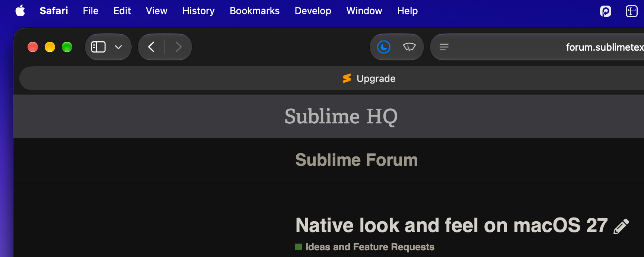Edit topic title with pencil icon
Viewport: 644px width, 257px height.
click(x=621, y=226)
